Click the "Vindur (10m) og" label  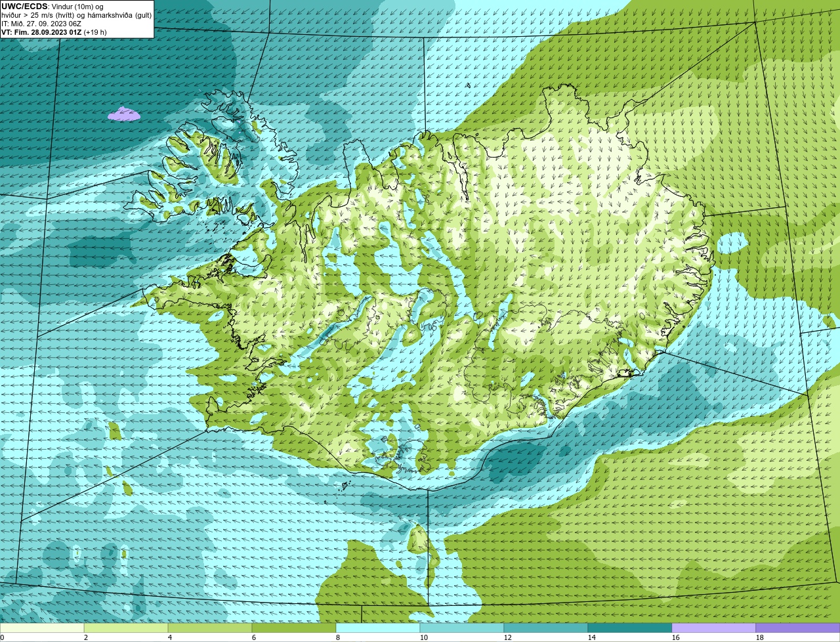77,7
